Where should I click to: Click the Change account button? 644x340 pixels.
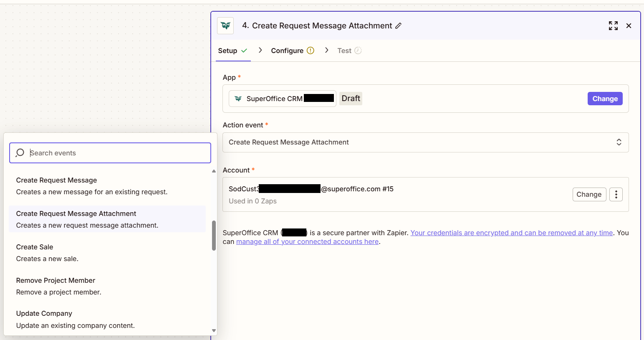click(x=589, y=194)
